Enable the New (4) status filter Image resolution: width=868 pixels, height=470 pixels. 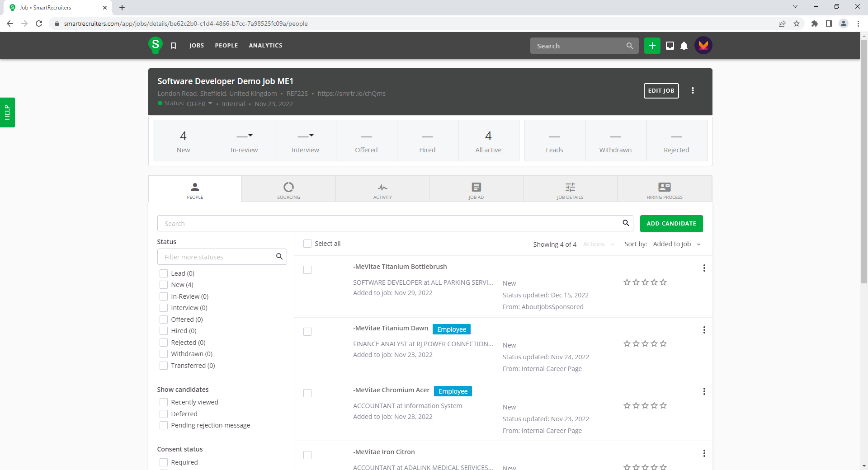pyautogui.click(x=164, y=285)
